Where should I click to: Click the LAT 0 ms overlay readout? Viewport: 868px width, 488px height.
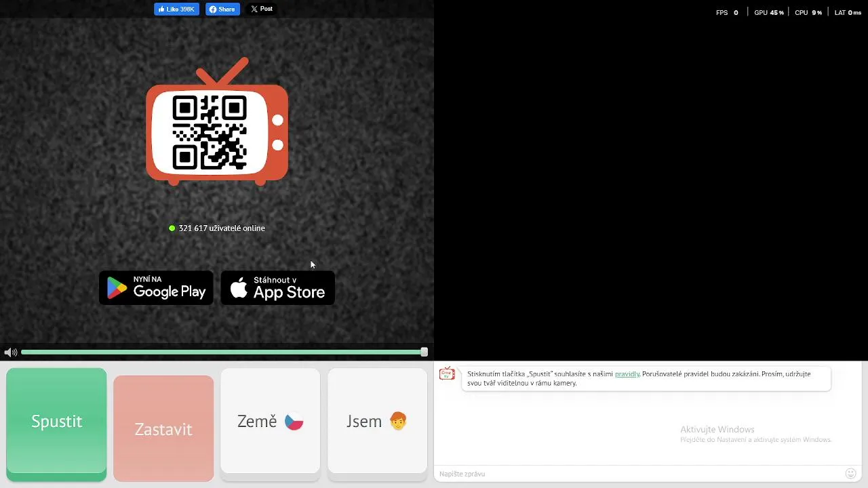(848, 13)
